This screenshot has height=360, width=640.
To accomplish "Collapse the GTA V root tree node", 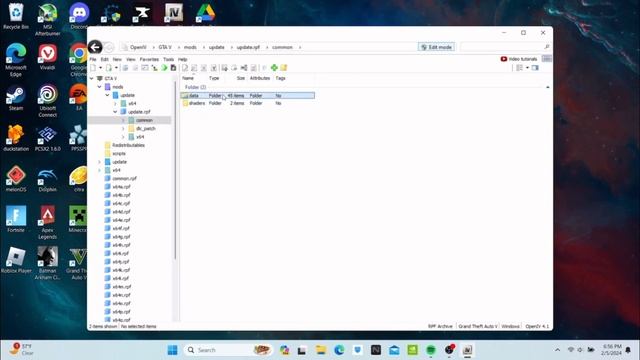I will (x=92, y=78).
